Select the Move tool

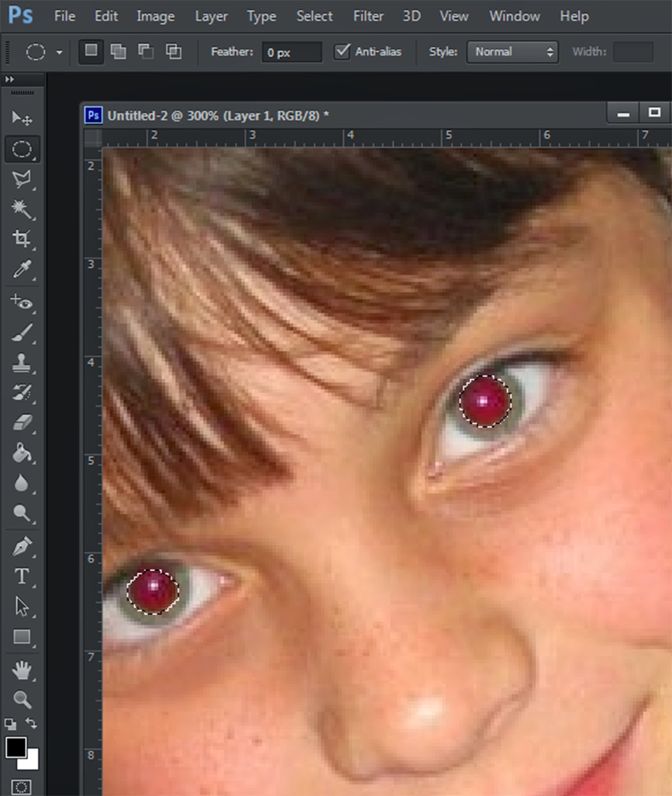coord(22,118)
